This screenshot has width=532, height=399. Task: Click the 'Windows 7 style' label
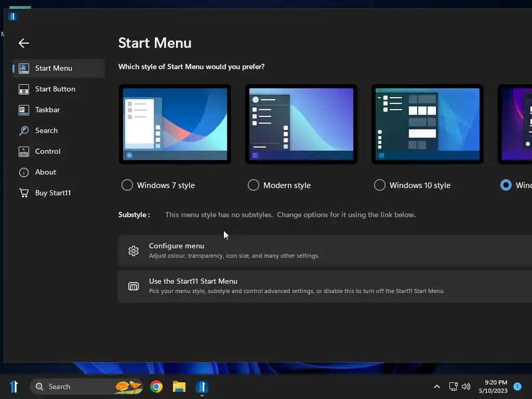(166, 185)
